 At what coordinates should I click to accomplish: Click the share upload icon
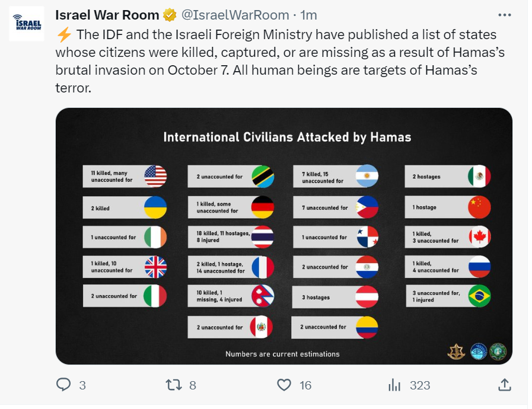click(x=505, y=385)
